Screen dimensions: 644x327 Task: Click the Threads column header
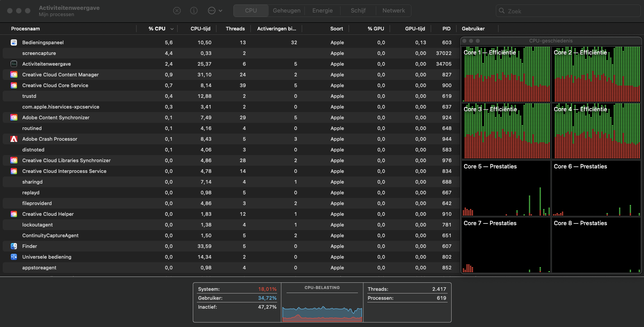point(235,29)
